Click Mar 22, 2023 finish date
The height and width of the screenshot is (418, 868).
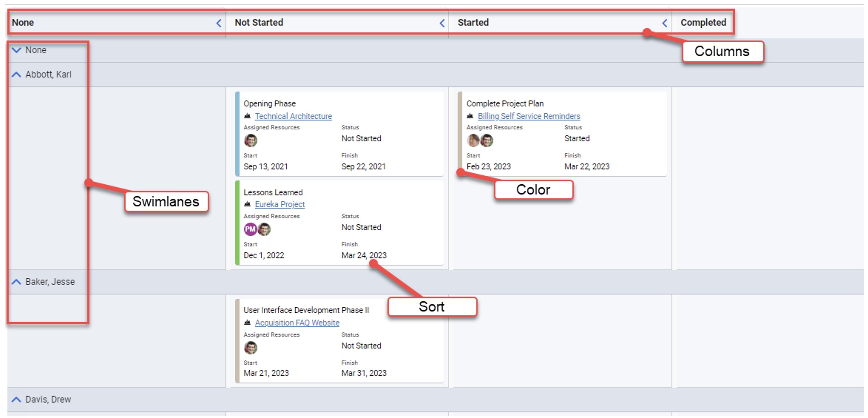(587, 166)
